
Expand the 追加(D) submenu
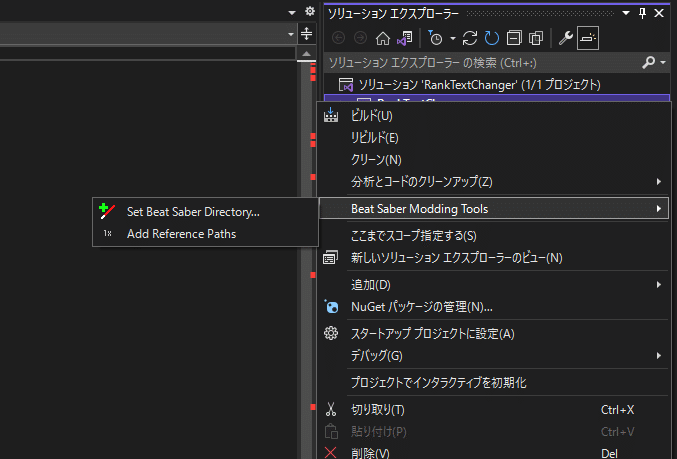pos(494,285)
